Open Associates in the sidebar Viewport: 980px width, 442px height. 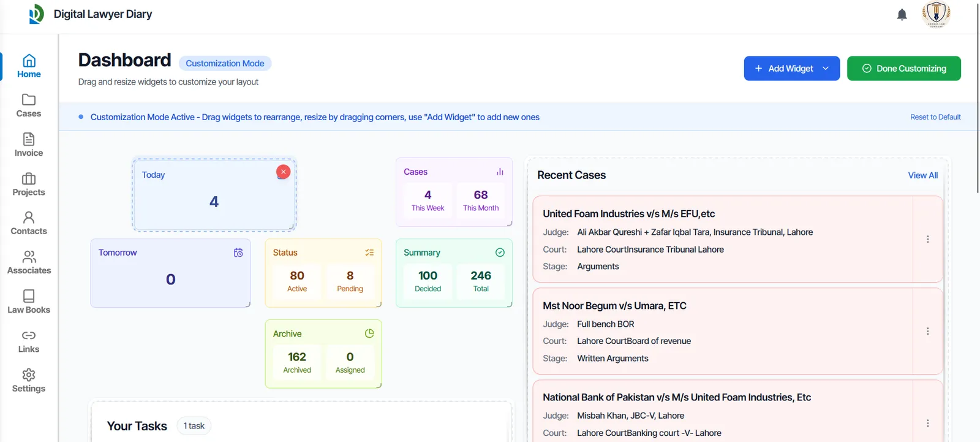29,262
